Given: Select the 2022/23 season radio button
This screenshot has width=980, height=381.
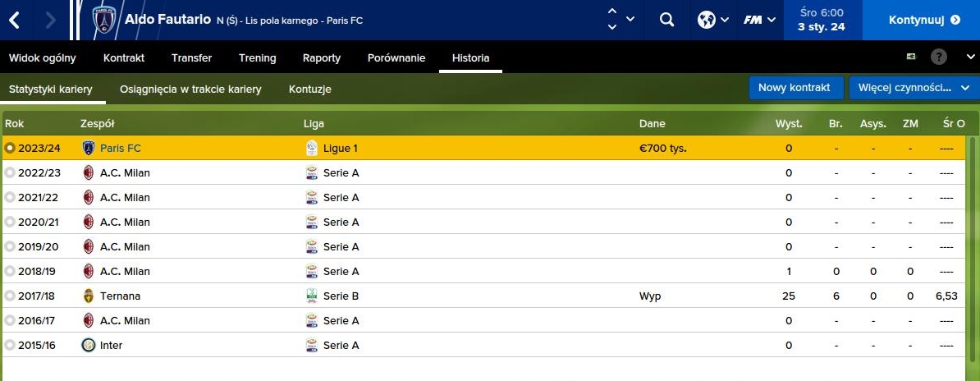Looking at the screenshot, I should coord(10,172).
